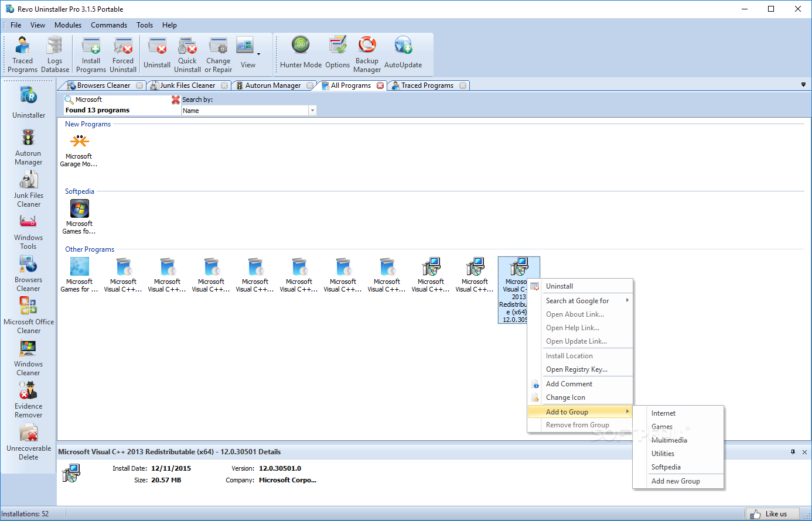Open Browsers Cleaner in the sidebar
The height and width of the screenshot is (521, 812).
click(x=29, y=273)
